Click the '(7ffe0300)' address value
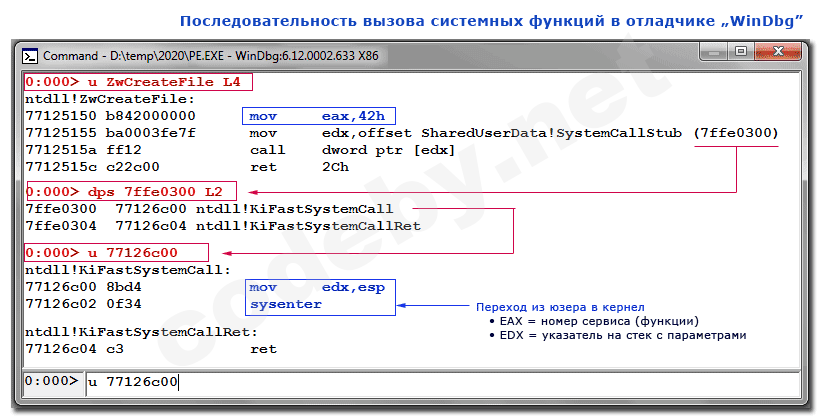 point(736,133)
